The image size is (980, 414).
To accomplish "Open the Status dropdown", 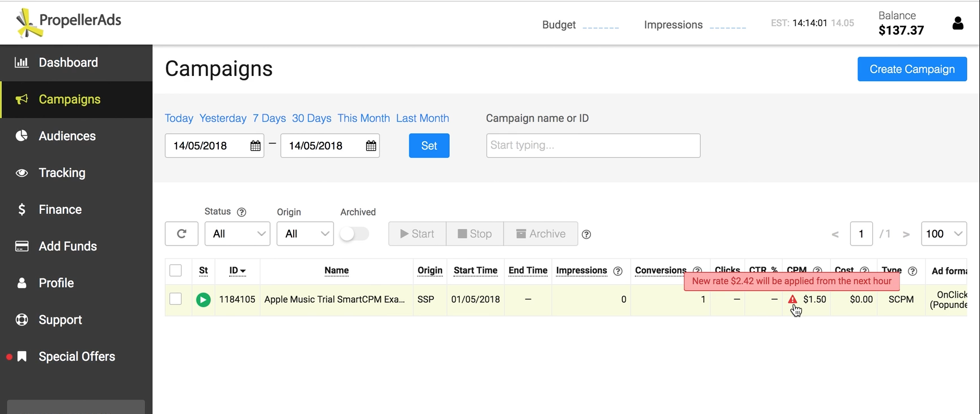I will (x=237, y=234).
